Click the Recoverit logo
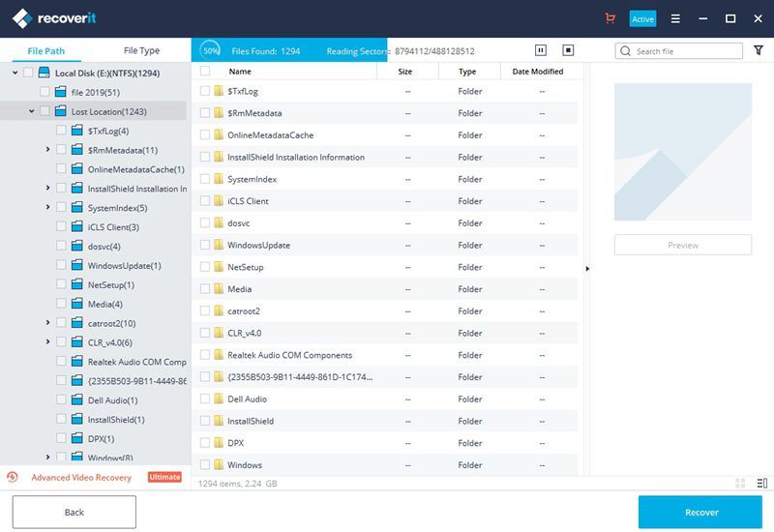 pyautogui.click(x=54, y=18)
